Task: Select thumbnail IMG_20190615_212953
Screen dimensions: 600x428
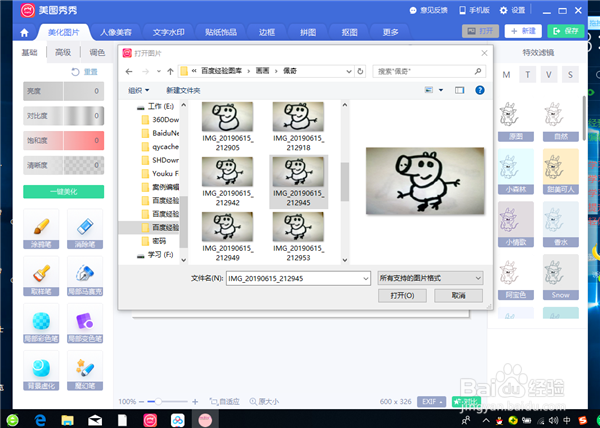Action: point(298,237)
